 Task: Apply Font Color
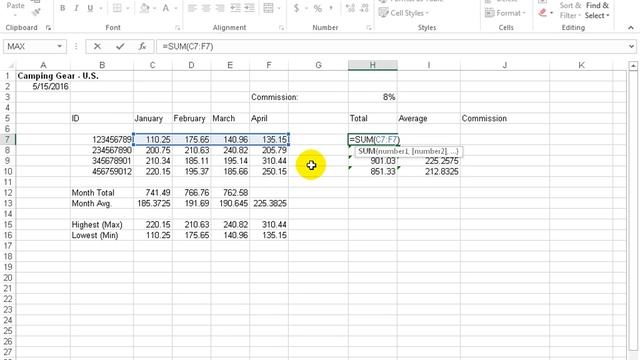166,8
